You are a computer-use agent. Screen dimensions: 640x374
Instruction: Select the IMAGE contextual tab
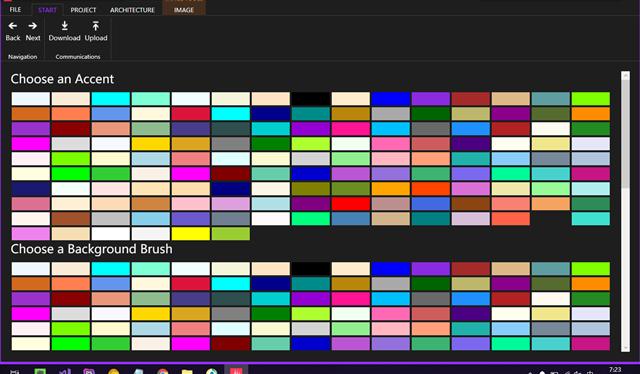click(x=184, y=10)
